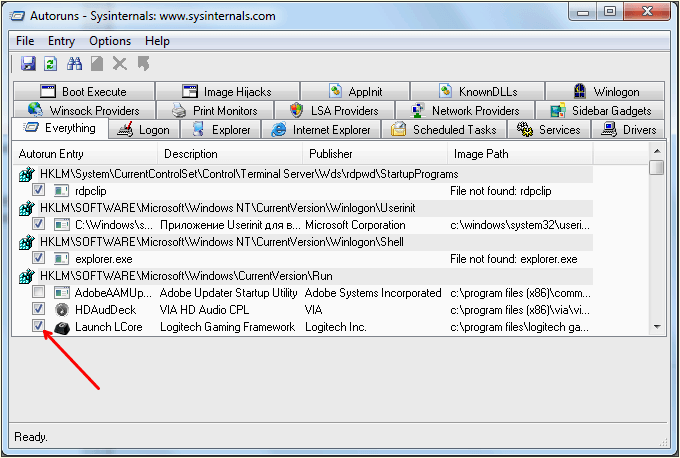680x458 pixels.
Task: Click 'File not found: explorer.exe' text
Action: click(x=513, y=259)
